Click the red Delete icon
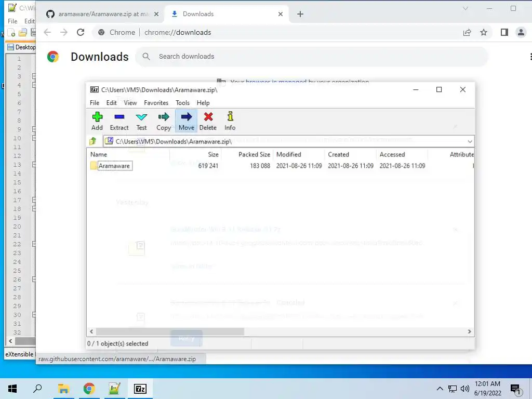The image size is (532, 399). click(208, 121)
